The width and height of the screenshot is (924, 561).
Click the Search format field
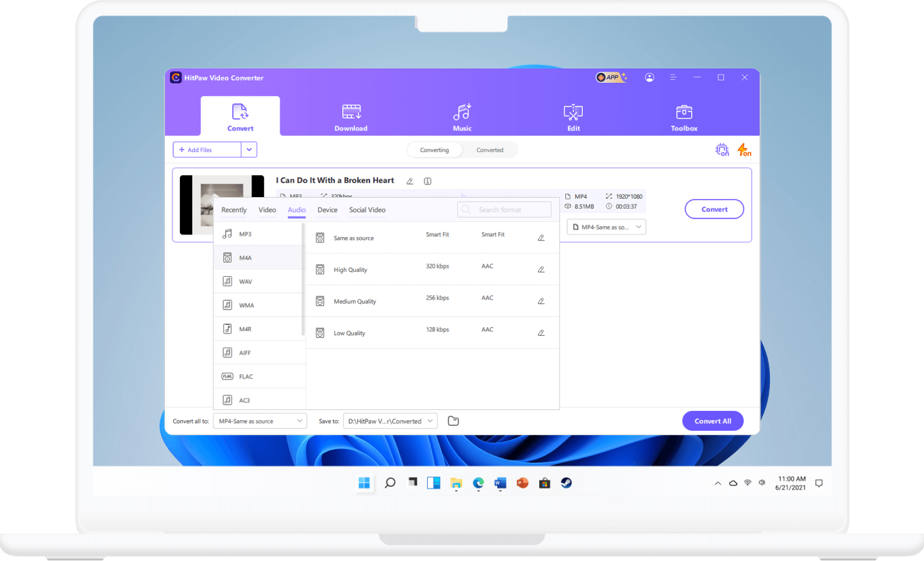coord(504,210)
